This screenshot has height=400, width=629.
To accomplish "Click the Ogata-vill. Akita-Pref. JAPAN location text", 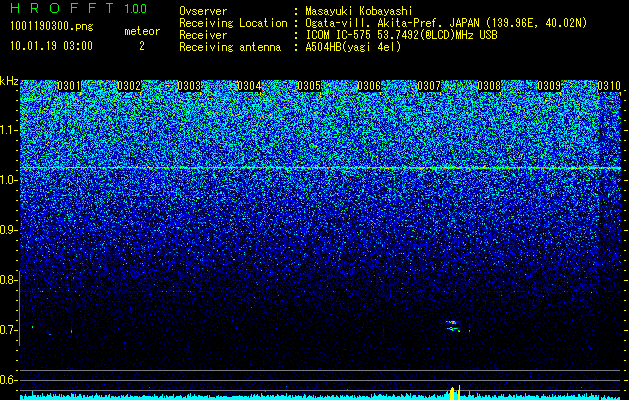I will coord(446,23).
